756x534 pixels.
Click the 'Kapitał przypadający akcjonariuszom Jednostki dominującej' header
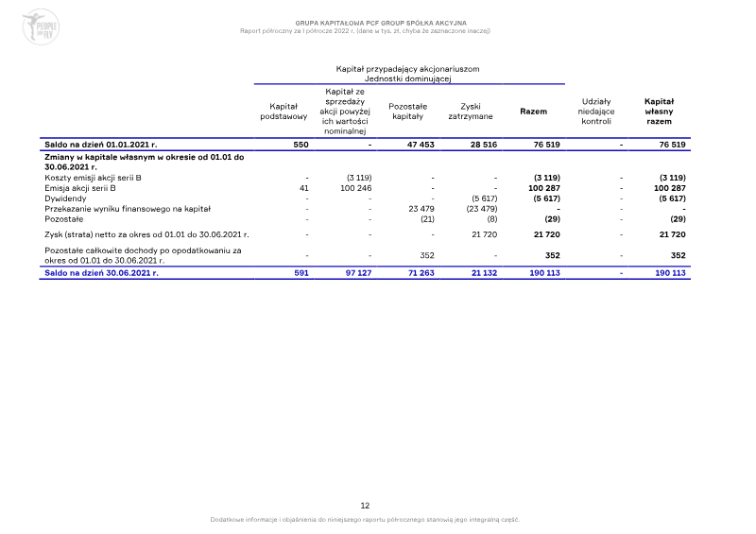(408, 74)
